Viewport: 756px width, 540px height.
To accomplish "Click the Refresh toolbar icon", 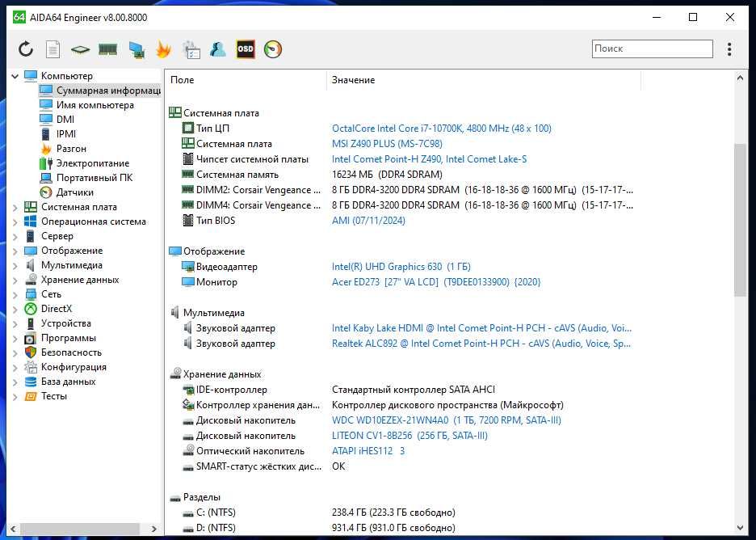I will point(26,49).
